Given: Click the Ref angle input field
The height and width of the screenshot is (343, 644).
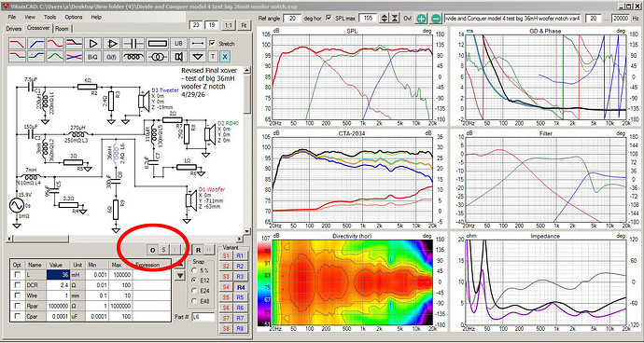Looking at the screenshot, I should (x=292, y=19).
